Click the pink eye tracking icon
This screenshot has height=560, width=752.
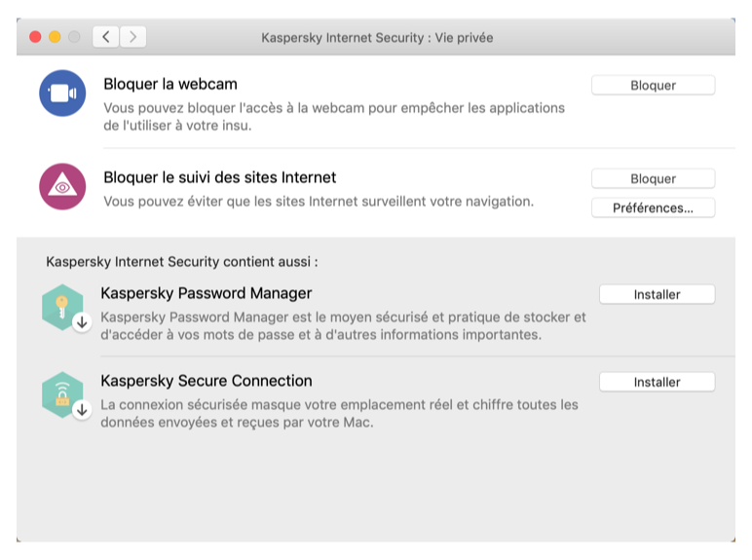click(x=62, y=187)
